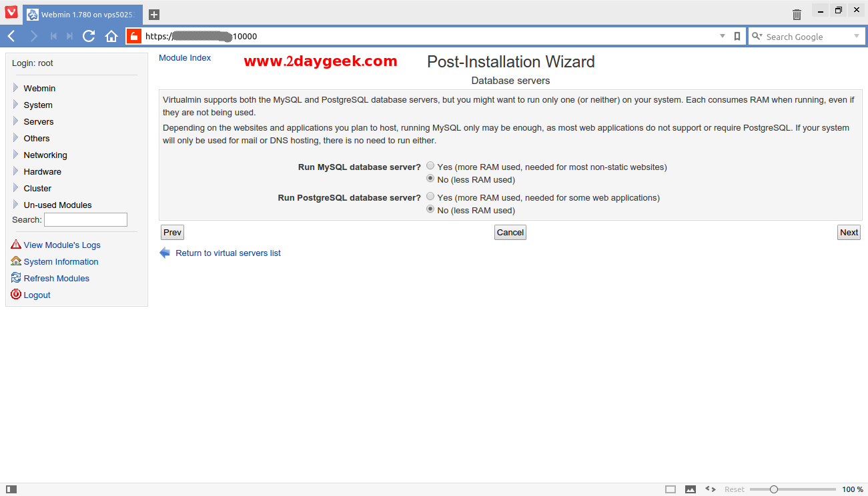Select Yes for Run MySQL database server

[430, 166]
